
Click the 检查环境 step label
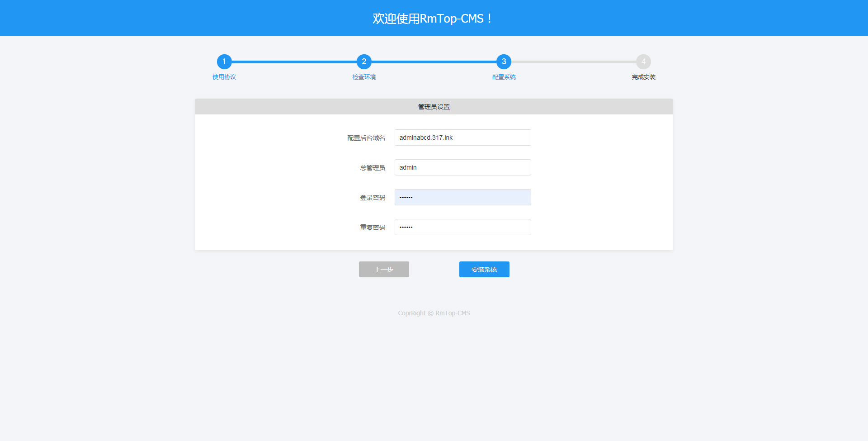click(364, 77)
